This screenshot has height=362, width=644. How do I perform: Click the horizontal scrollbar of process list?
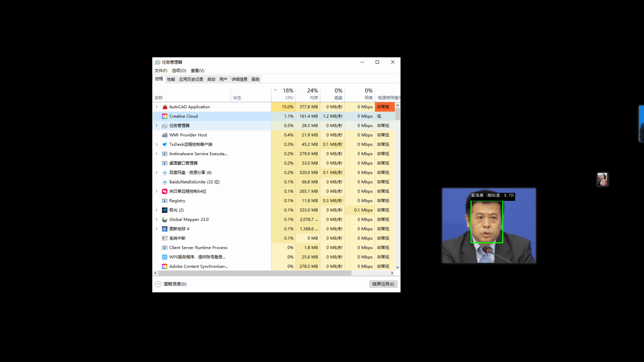point(254,273)
